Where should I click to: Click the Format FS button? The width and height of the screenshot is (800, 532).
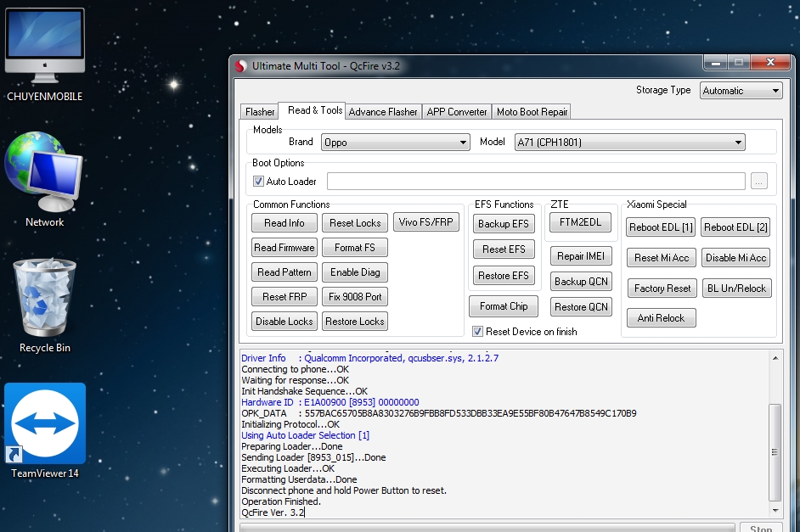pyautogui.click(x=355, y=247)
